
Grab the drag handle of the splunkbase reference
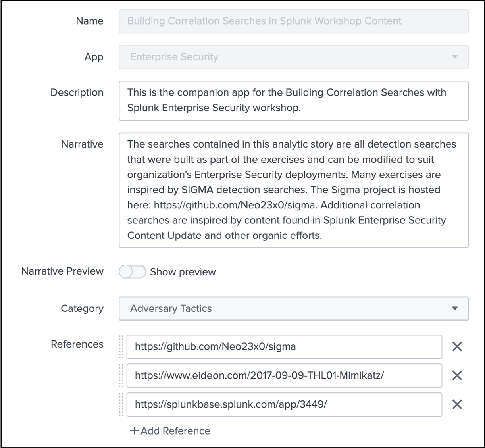[121, 404]
